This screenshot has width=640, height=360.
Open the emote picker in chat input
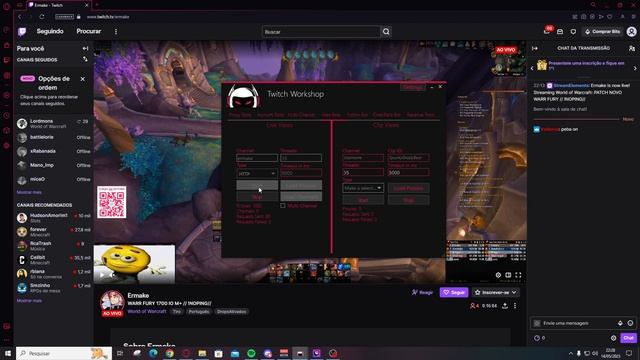tap(630, 323)
